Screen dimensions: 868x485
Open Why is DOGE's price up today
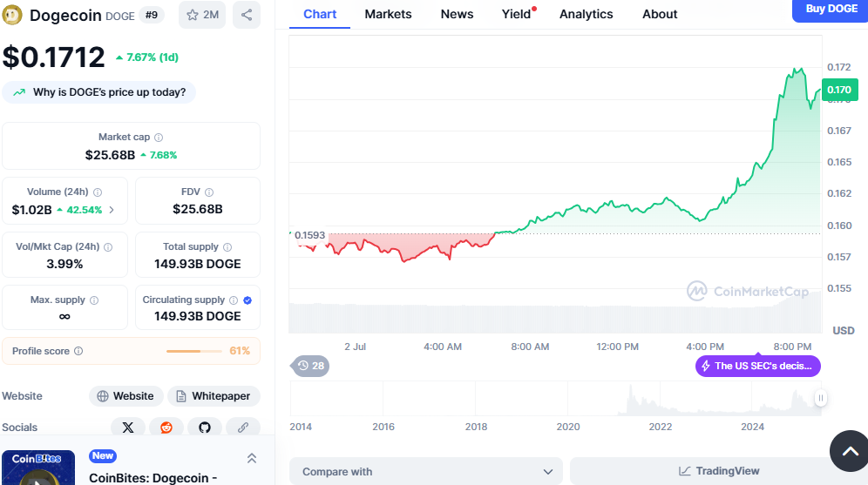coord(99,92)
